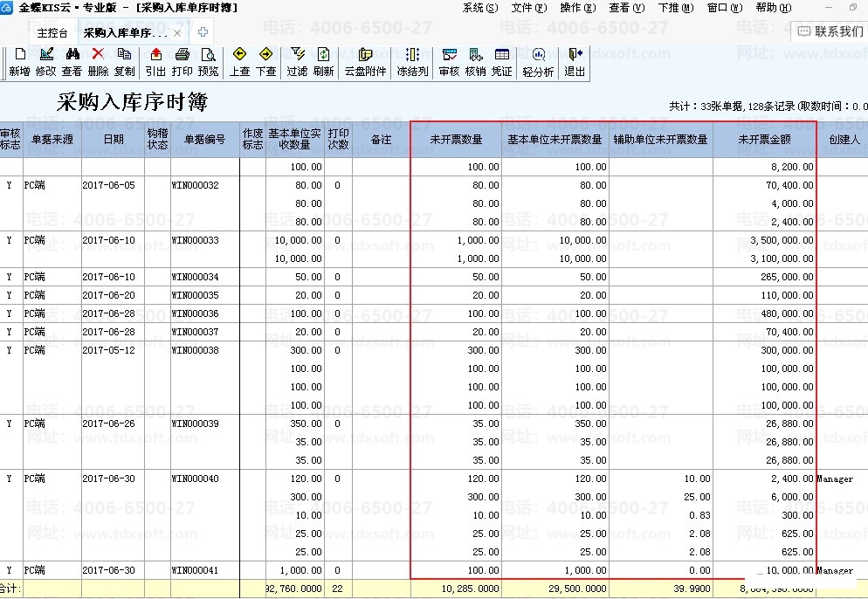
Task: Select document number WIN000033
Action: click(195, 240)
